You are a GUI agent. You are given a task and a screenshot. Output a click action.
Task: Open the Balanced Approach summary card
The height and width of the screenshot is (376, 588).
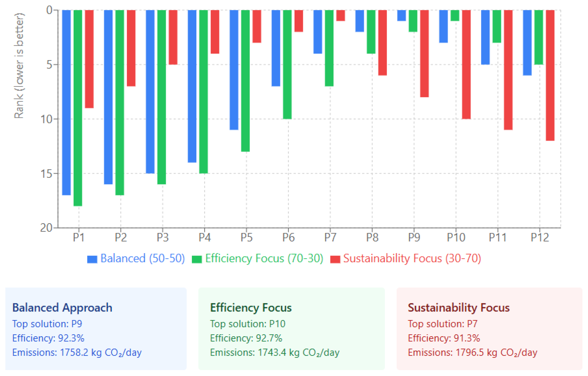[x=96, y=329]
